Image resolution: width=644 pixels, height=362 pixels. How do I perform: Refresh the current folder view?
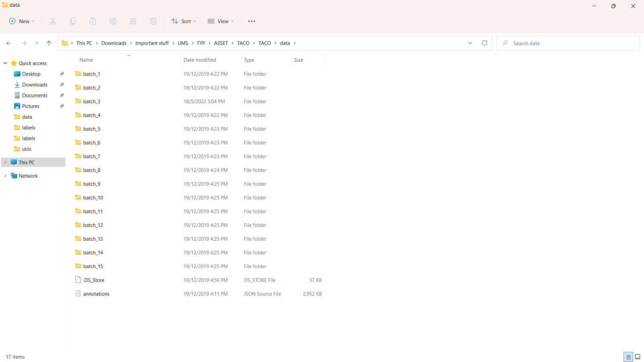tap(484, 43)
